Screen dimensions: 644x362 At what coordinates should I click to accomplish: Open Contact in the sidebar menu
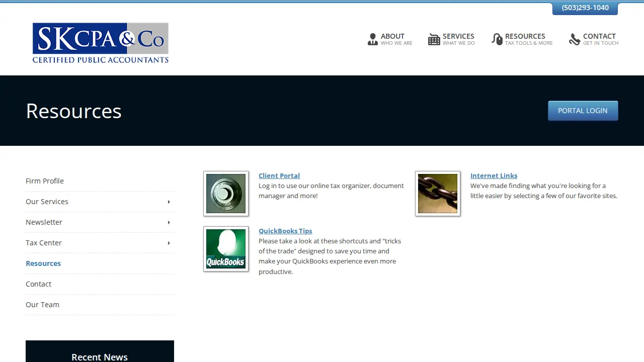point(38,284)
